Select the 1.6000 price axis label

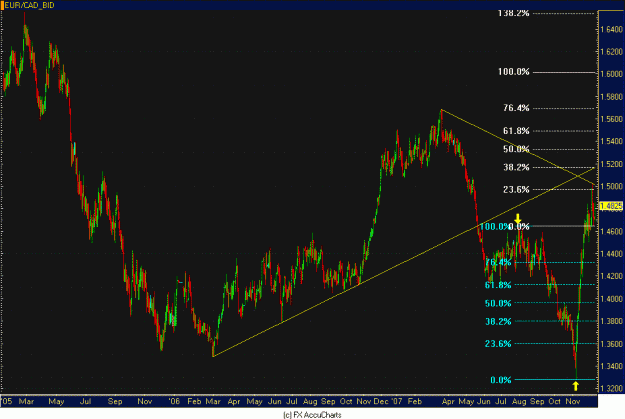611,74
